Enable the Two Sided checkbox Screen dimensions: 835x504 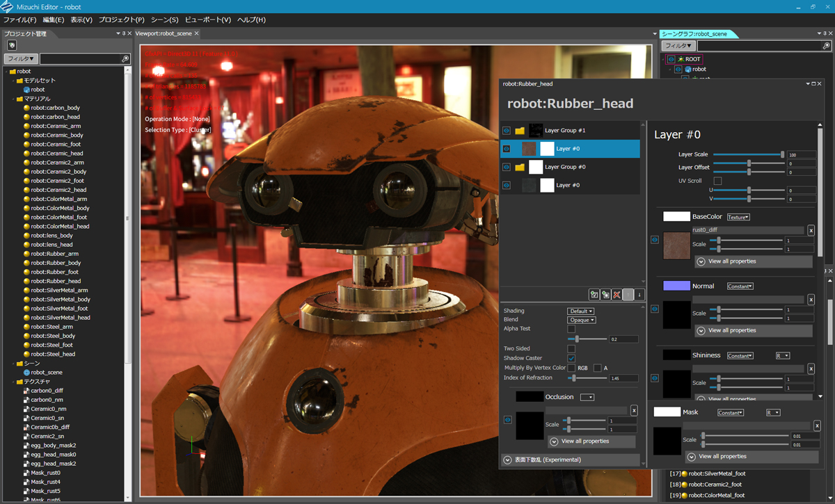pos(571,348)
